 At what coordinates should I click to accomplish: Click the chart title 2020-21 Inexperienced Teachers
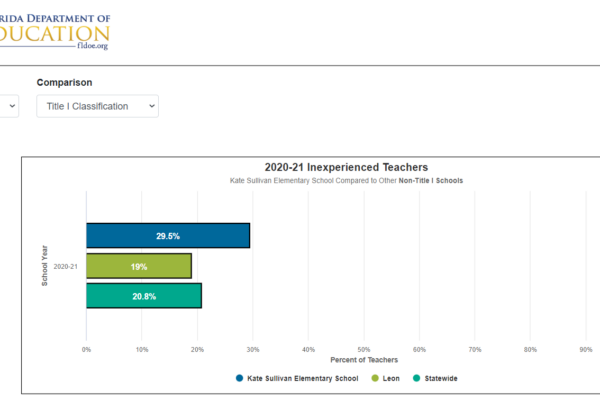point(346,167)
